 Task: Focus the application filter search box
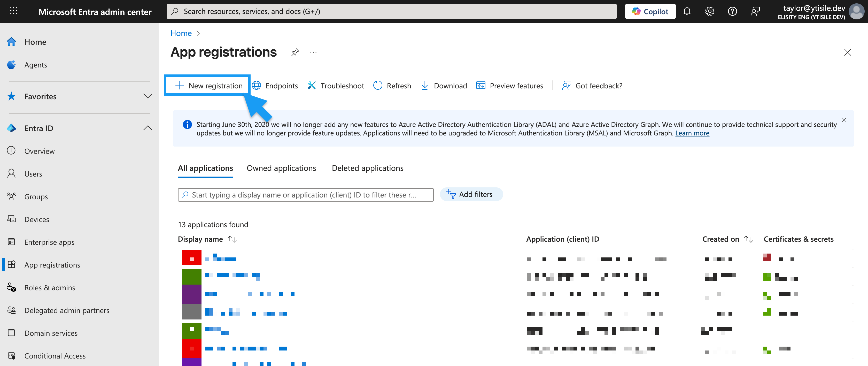tap(306, 195)
